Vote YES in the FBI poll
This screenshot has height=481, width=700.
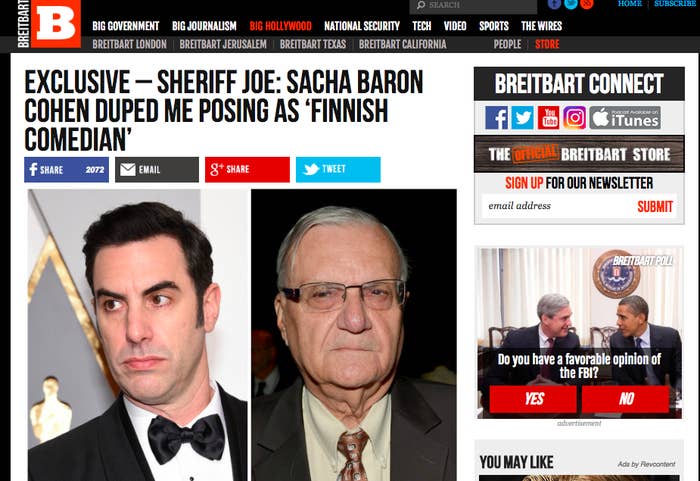coord(533,399)
